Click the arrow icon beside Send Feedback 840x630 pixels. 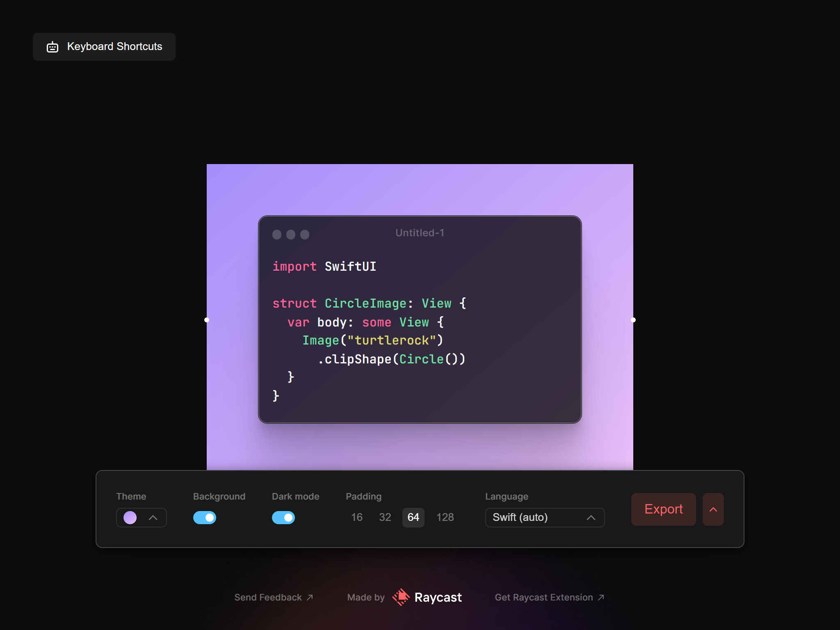click(x=310, y=598)
